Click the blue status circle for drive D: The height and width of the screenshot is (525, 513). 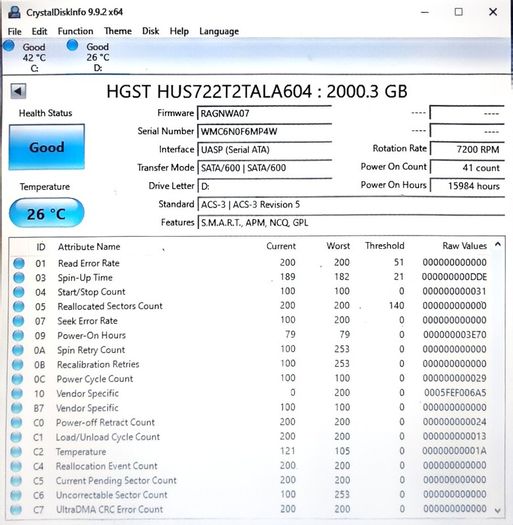tap(72, 45)
